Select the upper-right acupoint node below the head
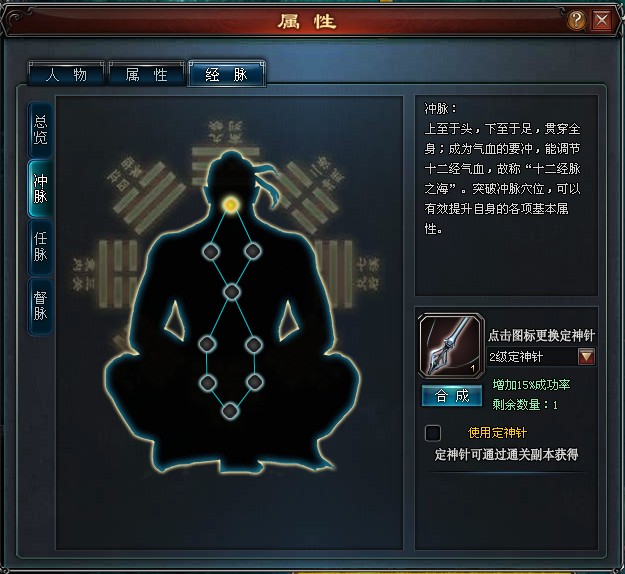Image resolution: width=625 pixels, height=574 pixels. coord(252,251)
